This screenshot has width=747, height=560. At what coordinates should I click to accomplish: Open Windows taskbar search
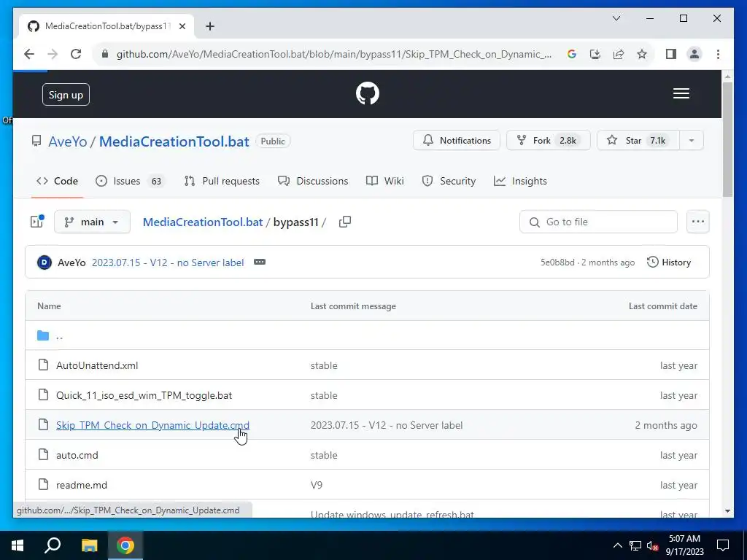click(53, 545)
